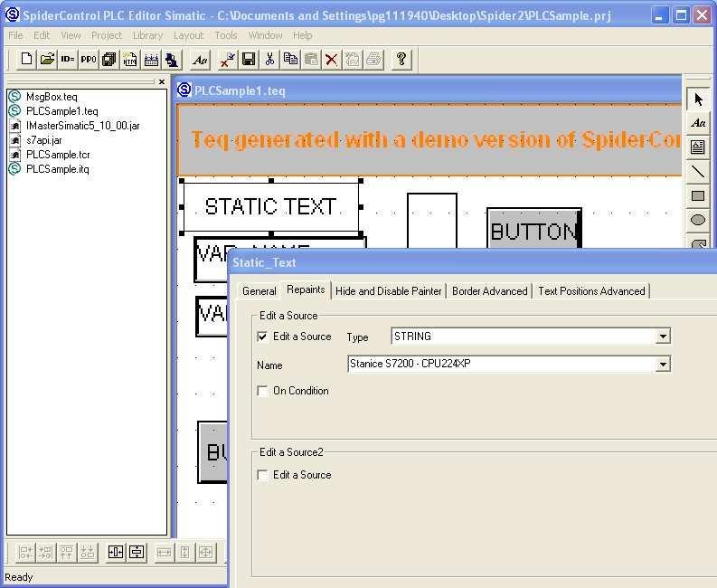Click the Paste toolbar icon

(311, 59)
